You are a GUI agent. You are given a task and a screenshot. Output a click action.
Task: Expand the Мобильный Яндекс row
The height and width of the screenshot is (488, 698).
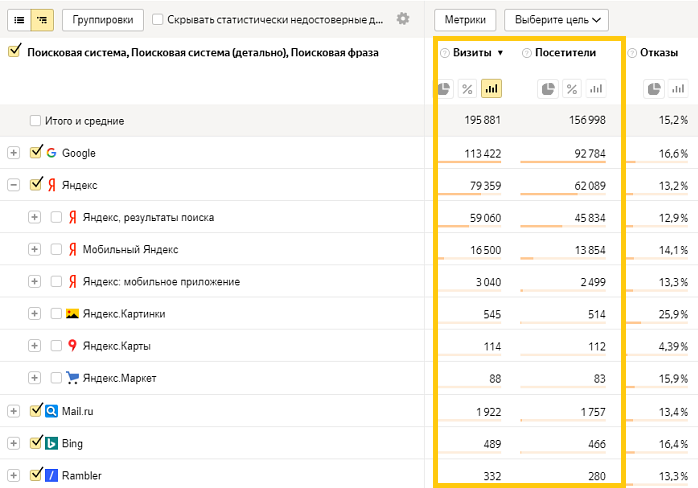(34, 249)
